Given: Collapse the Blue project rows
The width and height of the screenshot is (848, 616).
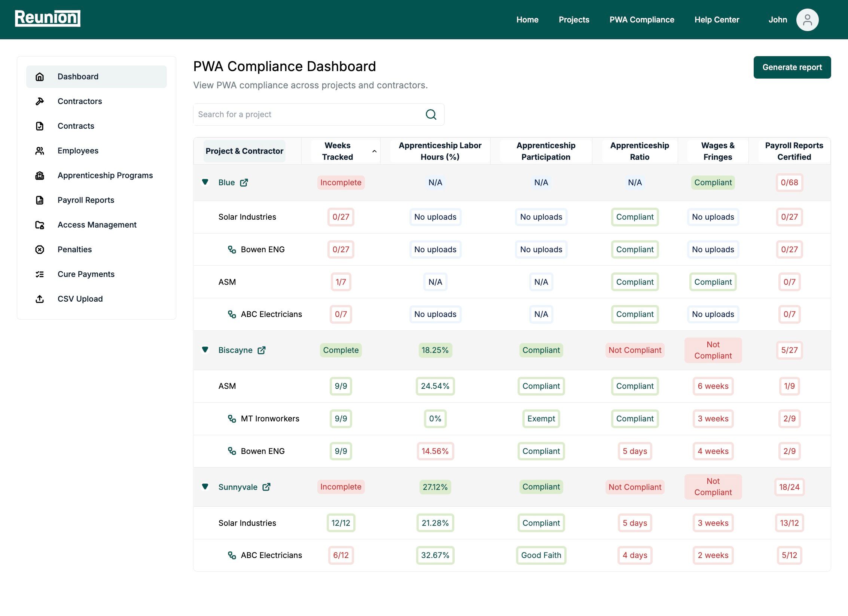Looking at the screenshot, I should [205, 182].
